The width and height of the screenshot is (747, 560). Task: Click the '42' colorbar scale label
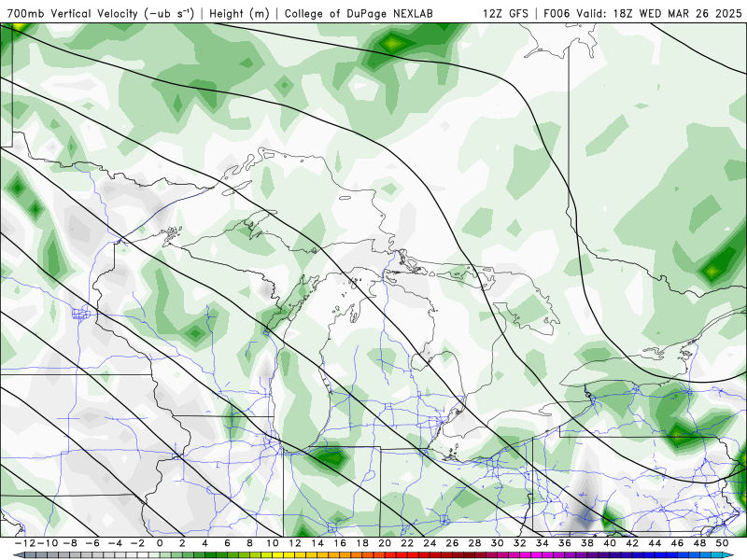[632, 543]
